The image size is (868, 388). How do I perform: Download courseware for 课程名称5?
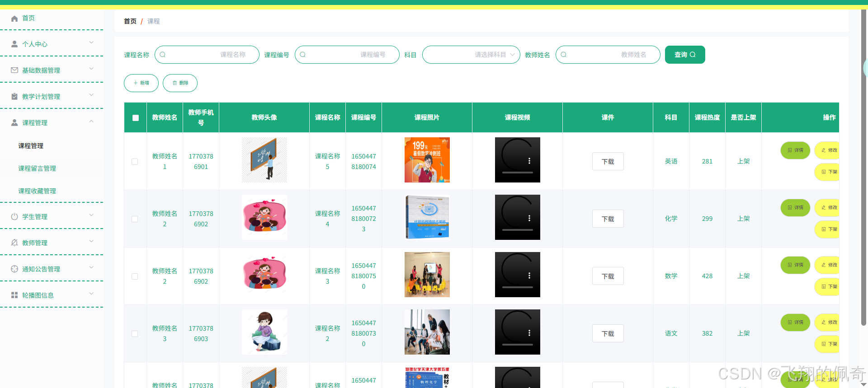coord(608,161)
